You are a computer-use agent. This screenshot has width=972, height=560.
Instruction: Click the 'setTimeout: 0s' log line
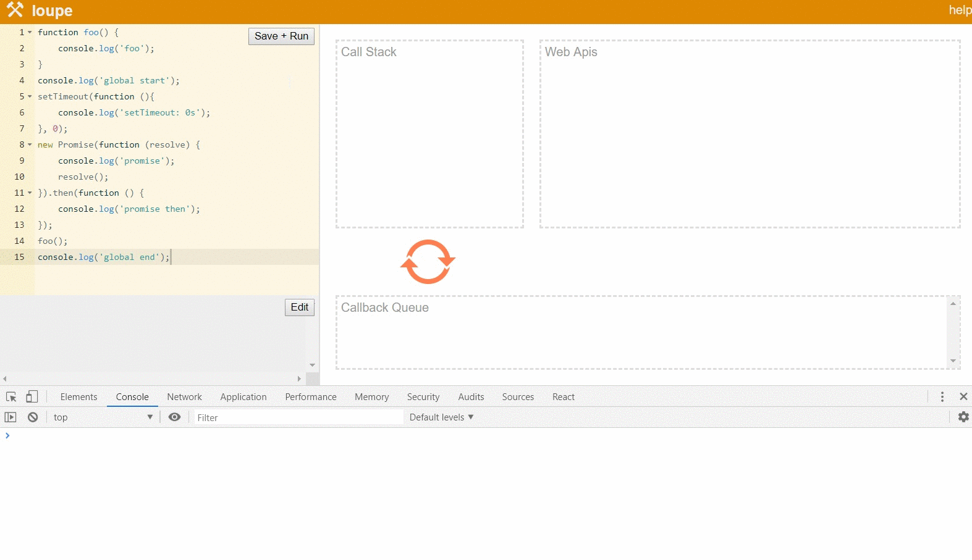(134, 112)
